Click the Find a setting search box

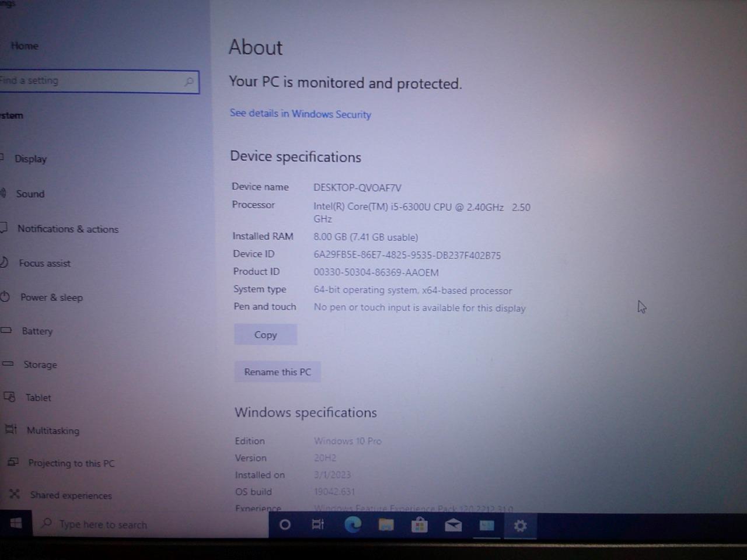[98, 82]
